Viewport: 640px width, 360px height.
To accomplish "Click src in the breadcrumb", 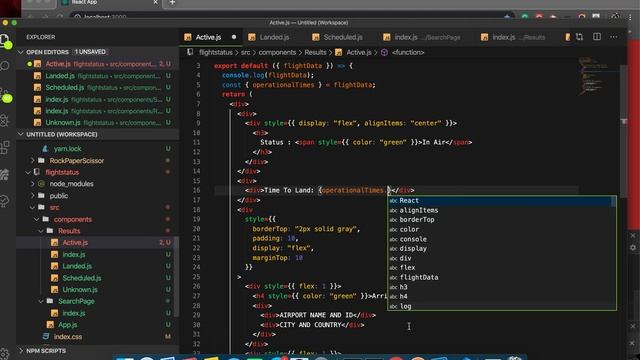I will [x=245, y=52].
